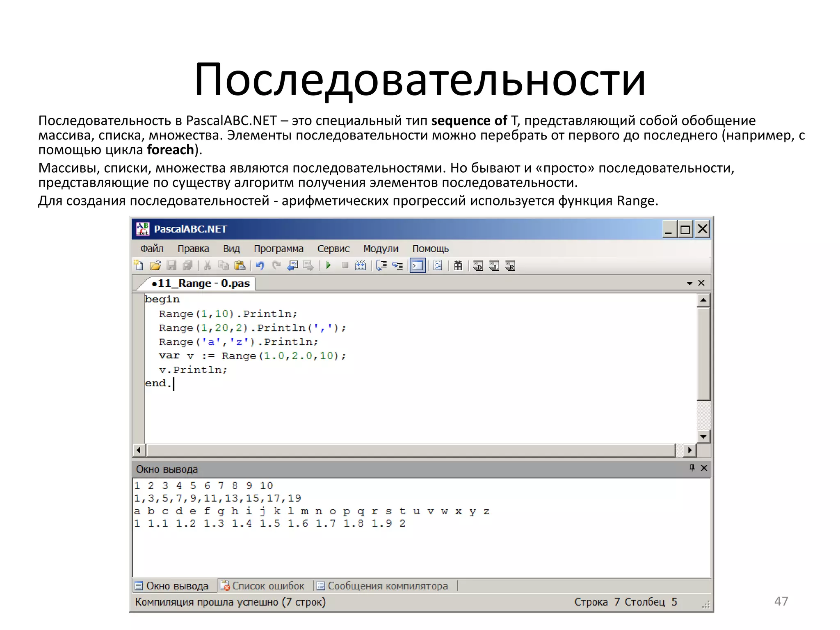
Task: Click the horizontal scrollbar right arrow
Action: pyautogui.click(x=690, y=450)
